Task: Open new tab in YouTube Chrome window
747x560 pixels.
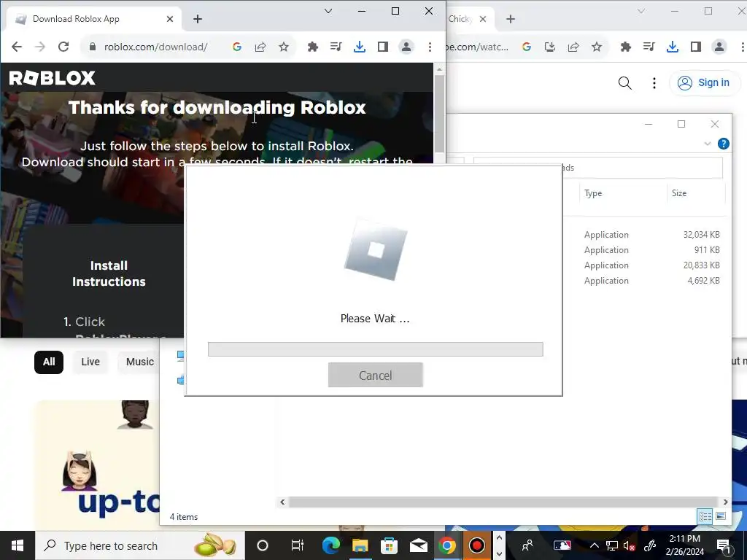Action: click(x=511, y=19)
